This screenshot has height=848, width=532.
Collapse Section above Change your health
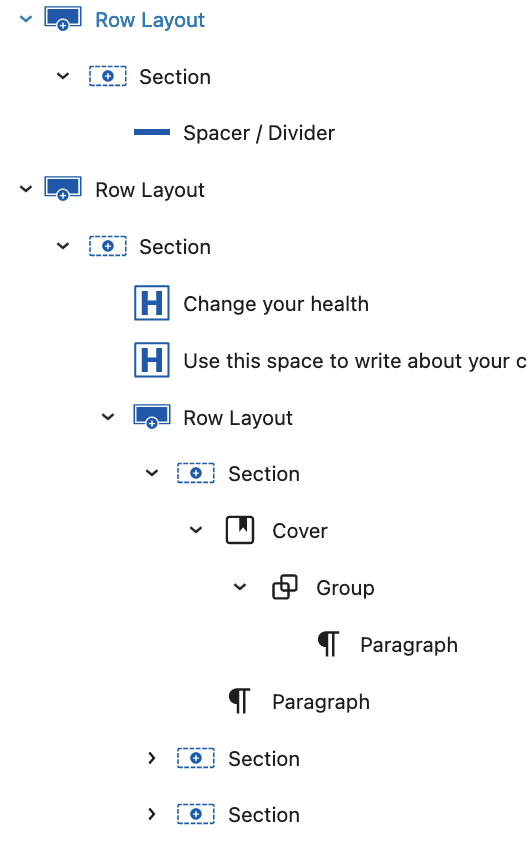click(63, 246)
